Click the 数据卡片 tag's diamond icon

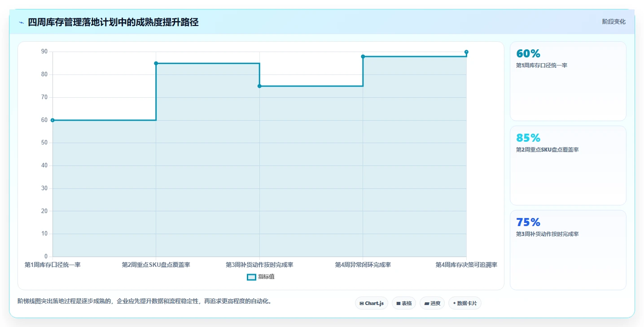coord(454,303)
